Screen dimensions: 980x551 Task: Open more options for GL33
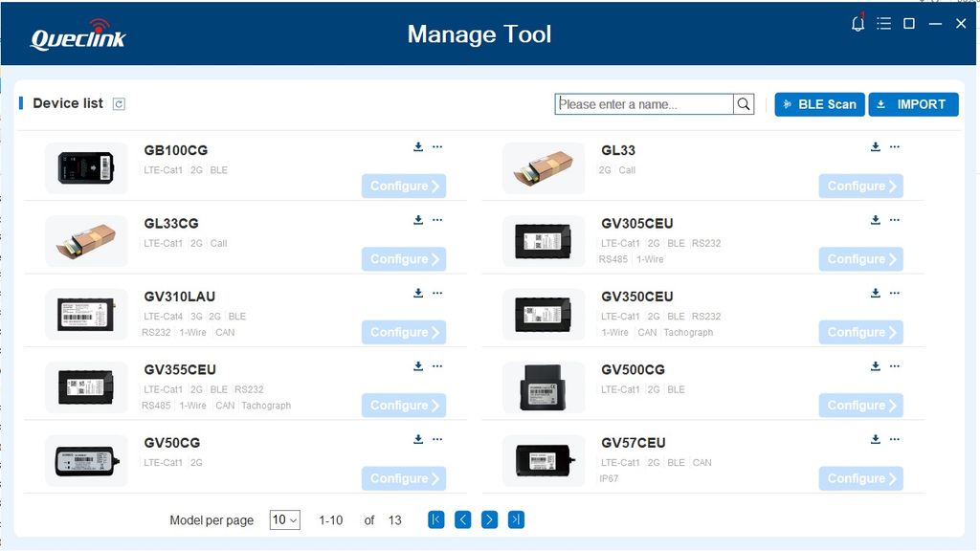pyautogui.click(x=895, y=147)
